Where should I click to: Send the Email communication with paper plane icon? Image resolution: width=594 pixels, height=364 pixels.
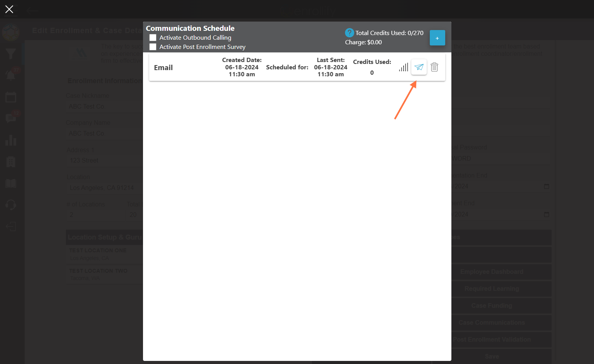coord(419,67)
